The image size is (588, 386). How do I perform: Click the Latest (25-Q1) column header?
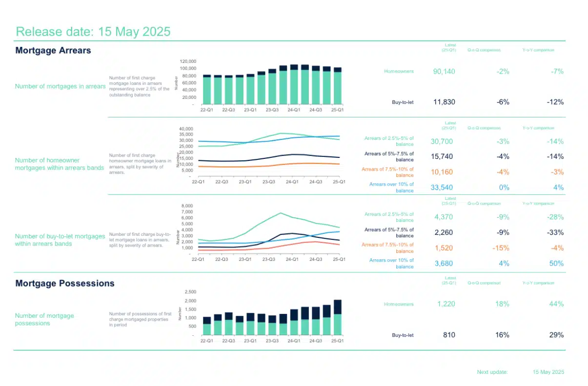click(x=449, y=47)
